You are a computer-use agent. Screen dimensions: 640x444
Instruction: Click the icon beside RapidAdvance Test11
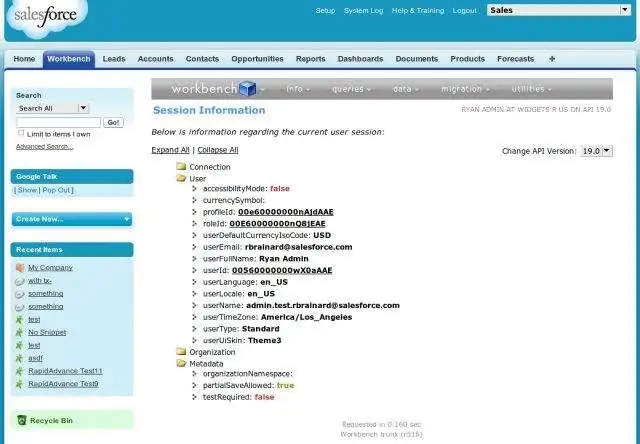tap(19, 371)
